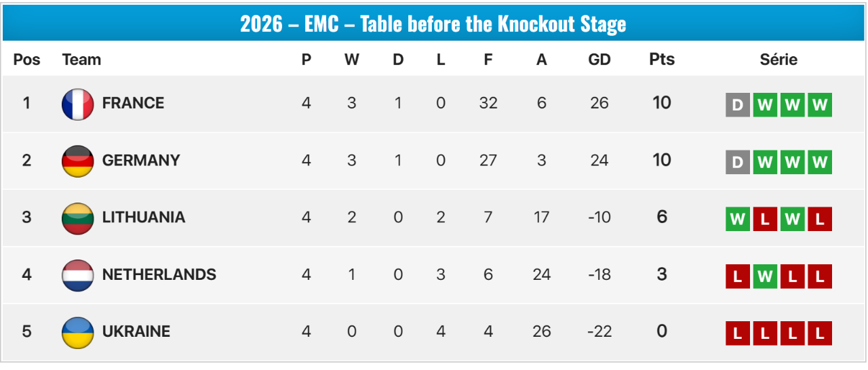The height and width of the screenshot is (370, 868).
Task: Select the LITHUANIA team name
Action: coord(144,217)
